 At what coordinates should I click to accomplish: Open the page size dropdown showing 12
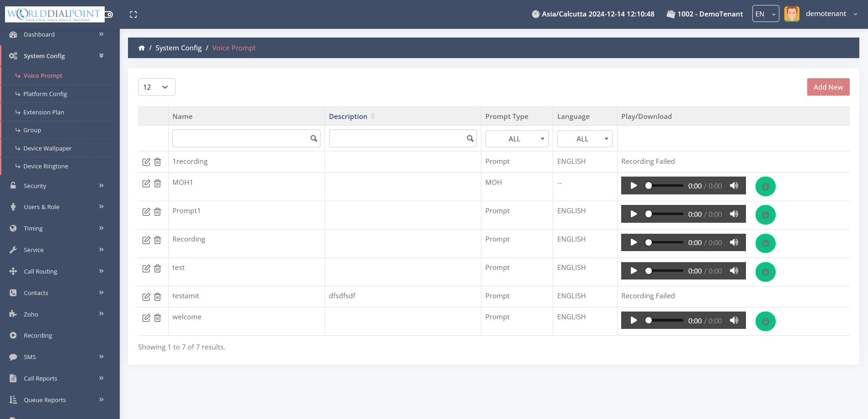[x=156, y=87]
